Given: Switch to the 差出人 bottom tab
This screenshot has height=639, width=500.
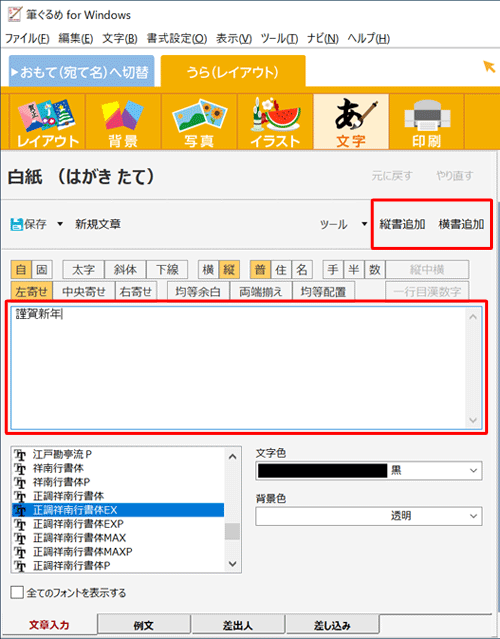Looking at the screenshot, I should (238, 625).
